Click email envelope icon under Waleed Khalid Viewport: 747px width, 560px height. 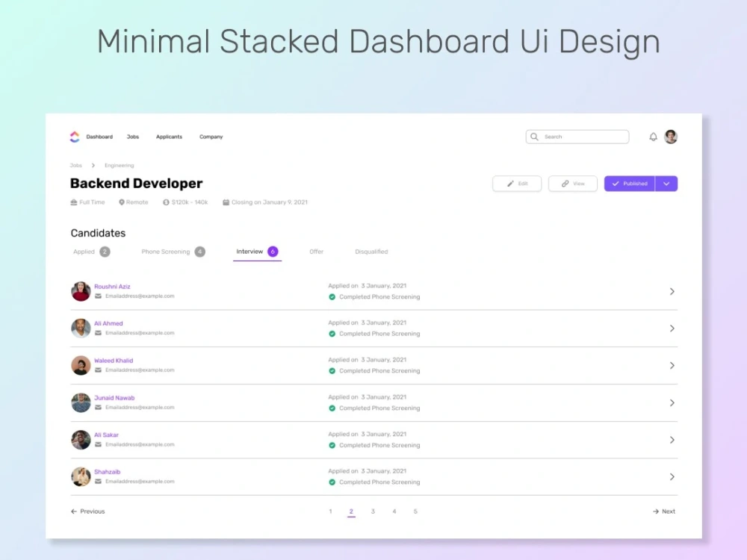click(98, 370)
